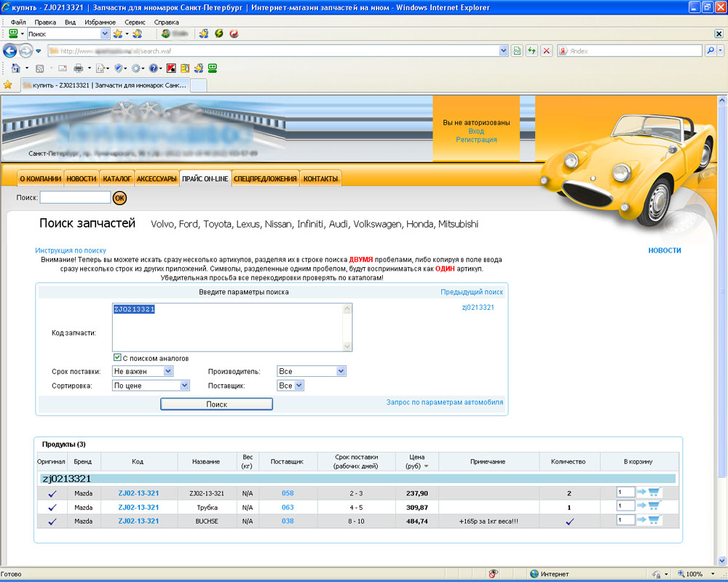This screenshot has height=582, width=728.
Task: Go back with the browser Back arrow
Action: 9,51
